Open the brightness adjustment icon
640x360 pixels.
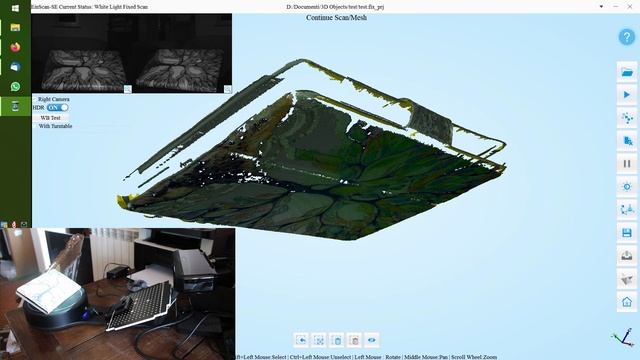point(627,187)
